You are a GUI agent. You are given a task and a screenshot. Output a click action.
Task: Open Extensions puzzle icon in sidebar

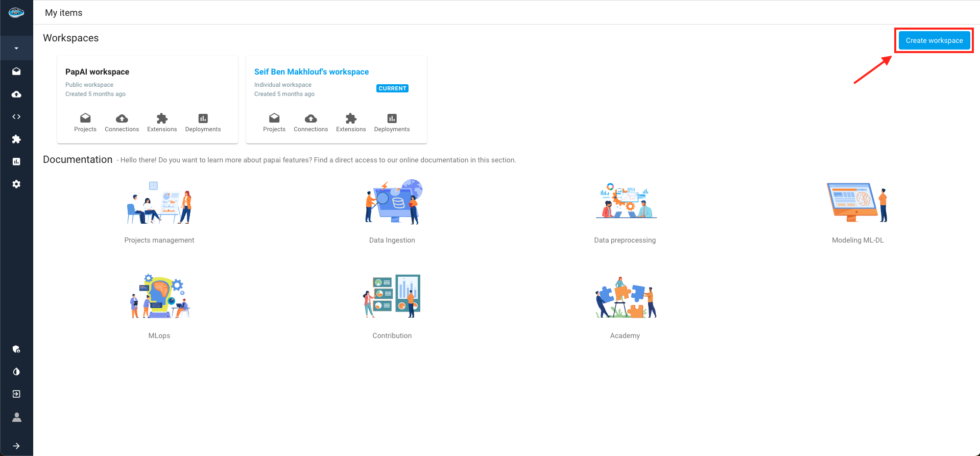point(16,139)
